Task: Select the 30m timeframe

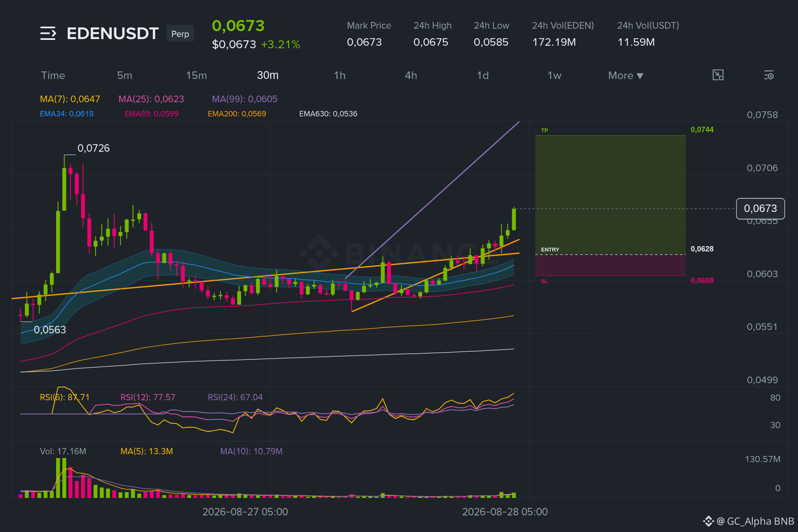Action: [268, 75]
